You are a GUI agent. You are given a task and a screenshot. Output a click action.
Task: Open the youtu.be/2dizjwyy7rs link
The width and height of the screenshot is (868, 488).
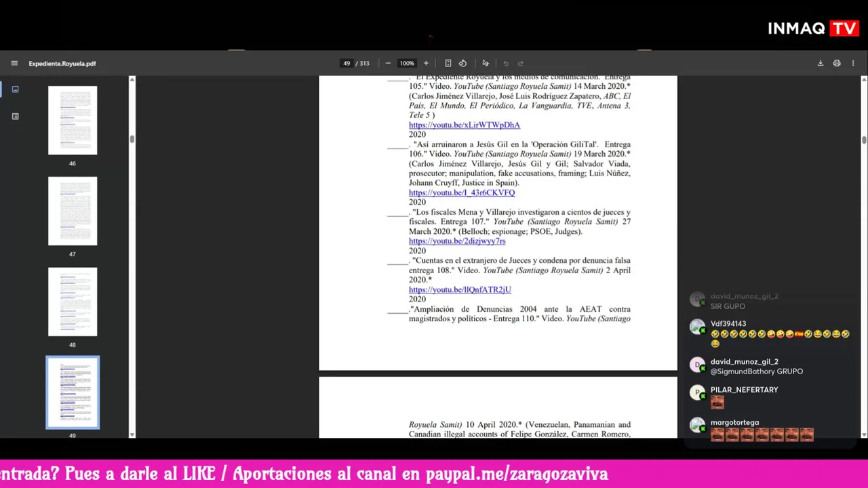tap(457, 241)
